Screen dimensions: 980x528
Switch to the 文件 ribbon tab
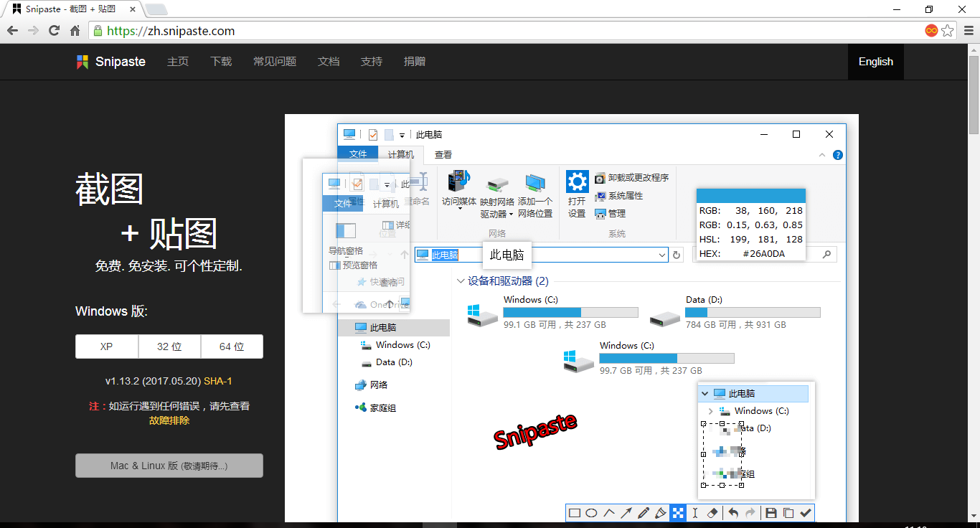click(358, 154)
